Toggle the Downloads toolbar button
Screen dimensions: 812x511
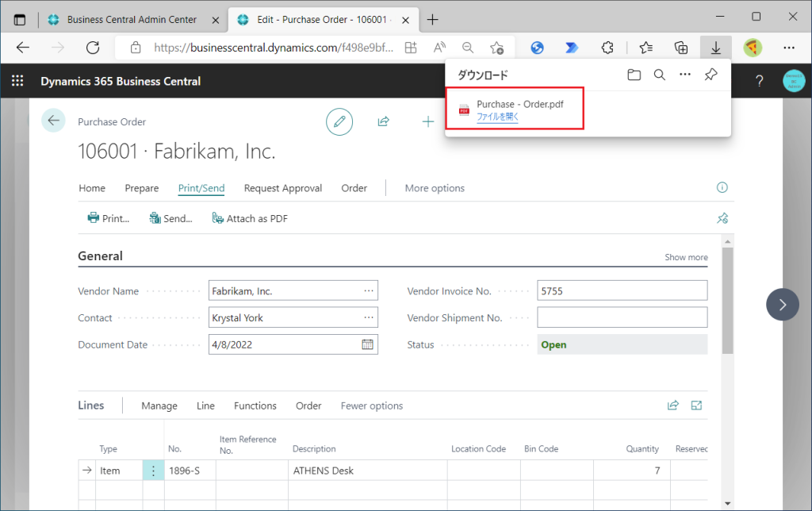point(716,48)
